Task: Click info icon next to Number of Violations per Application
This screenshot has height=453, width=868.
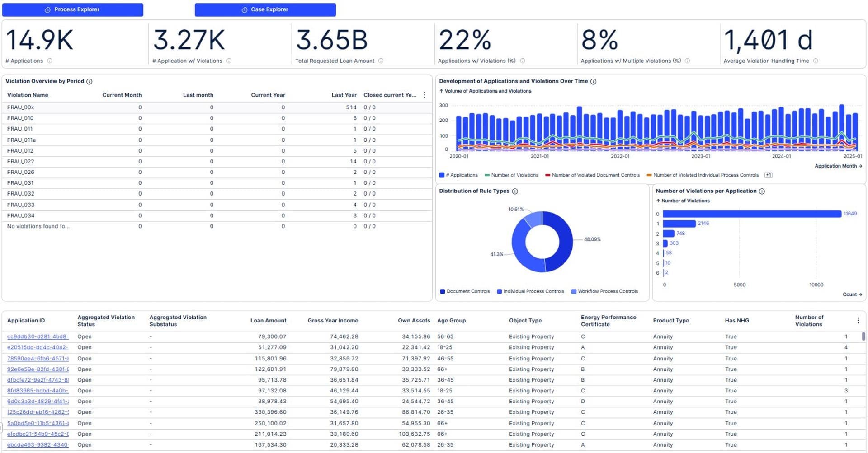Action: 762,191
